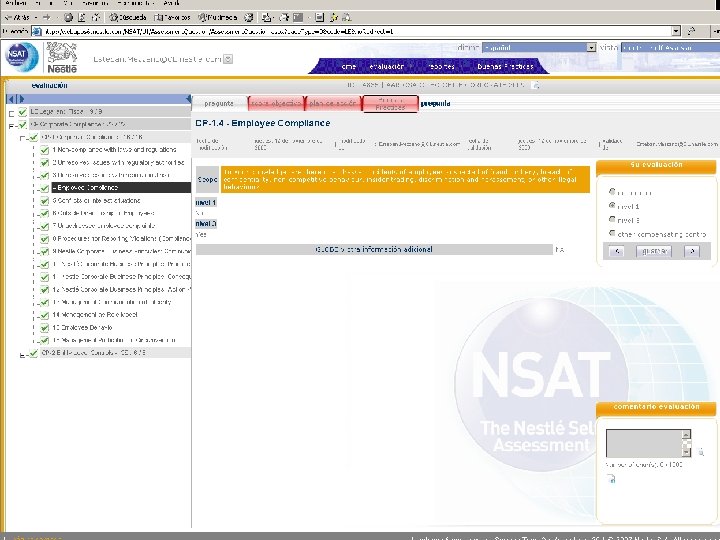Image resolution: width=720 pixels, height=540 pixels.
Task: Open the Buenas Prácticas menu
Action: [x=505, y=67]
